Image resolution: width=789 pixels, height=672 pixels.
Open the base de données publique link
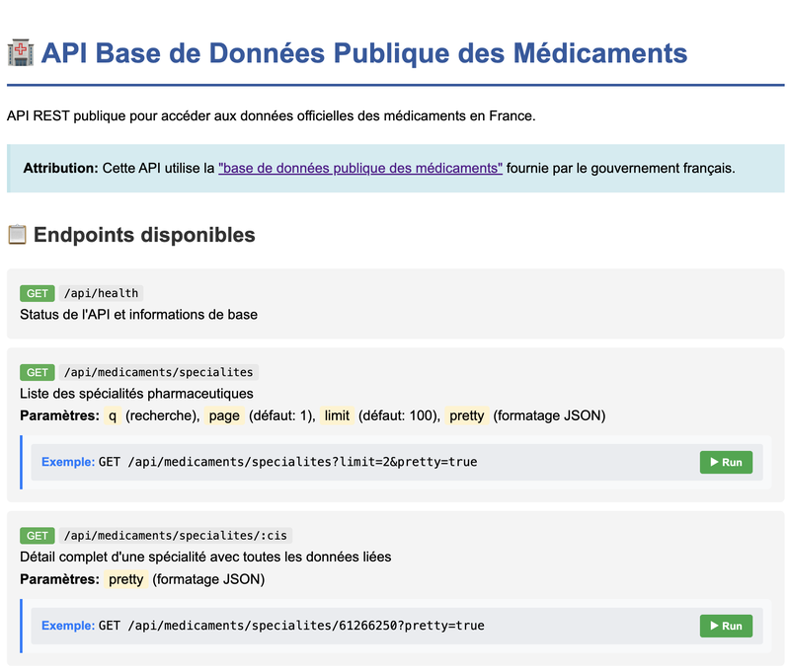[x=360, y=168]
